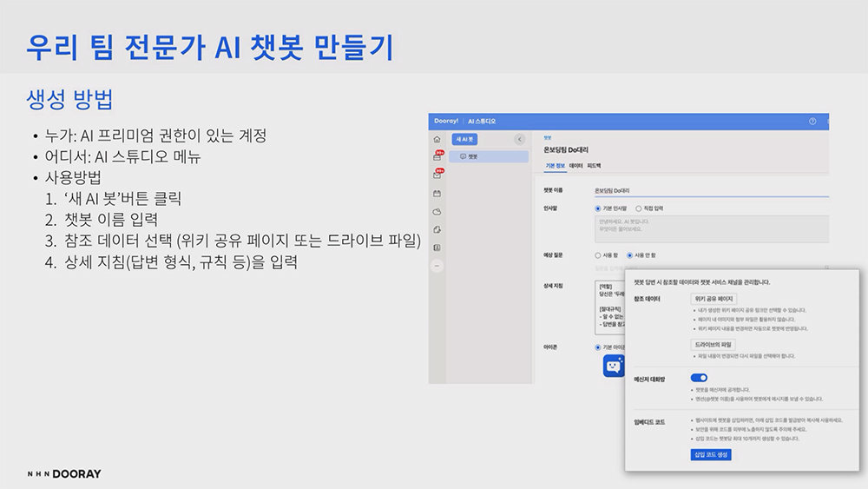Click the 새 AI 봇 button
This screenshot has width=868, height=489.
click(464, 139)
